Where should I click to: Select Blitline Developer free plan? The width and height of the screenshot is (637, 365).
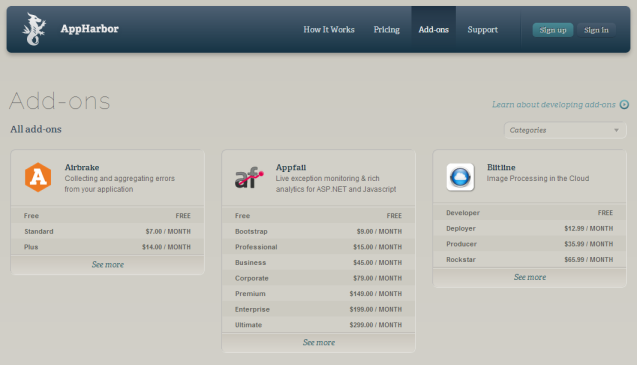530,213
